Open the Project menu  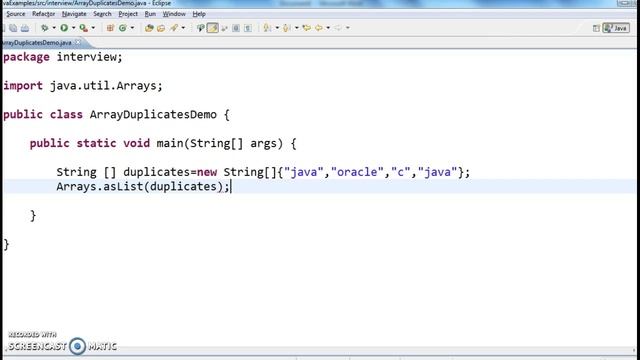tap(128, 14)
